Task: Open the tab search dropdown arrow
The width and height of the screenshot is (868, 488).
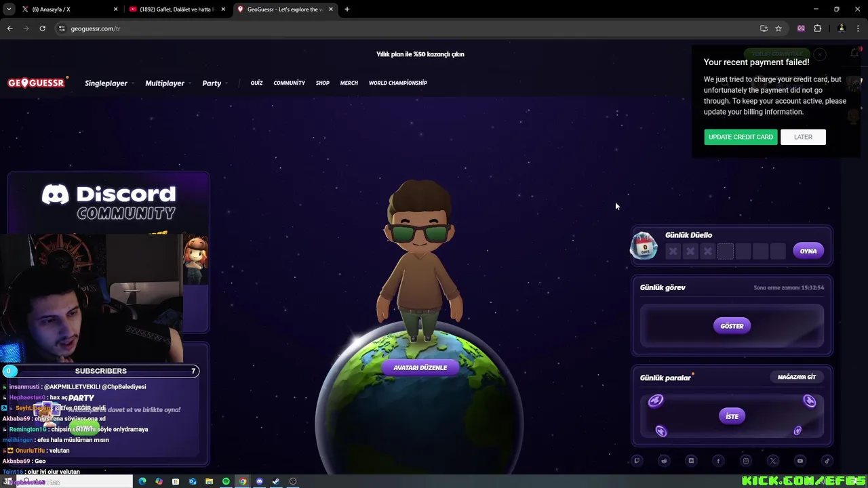Action: (x=9, y=9)
